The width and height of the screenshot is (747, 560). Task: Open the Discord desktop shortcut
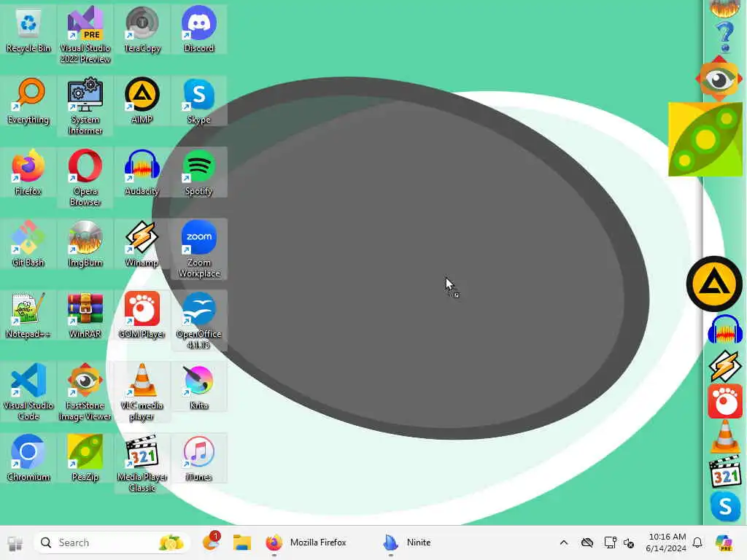pyautogui.click(x=198, y=31)
